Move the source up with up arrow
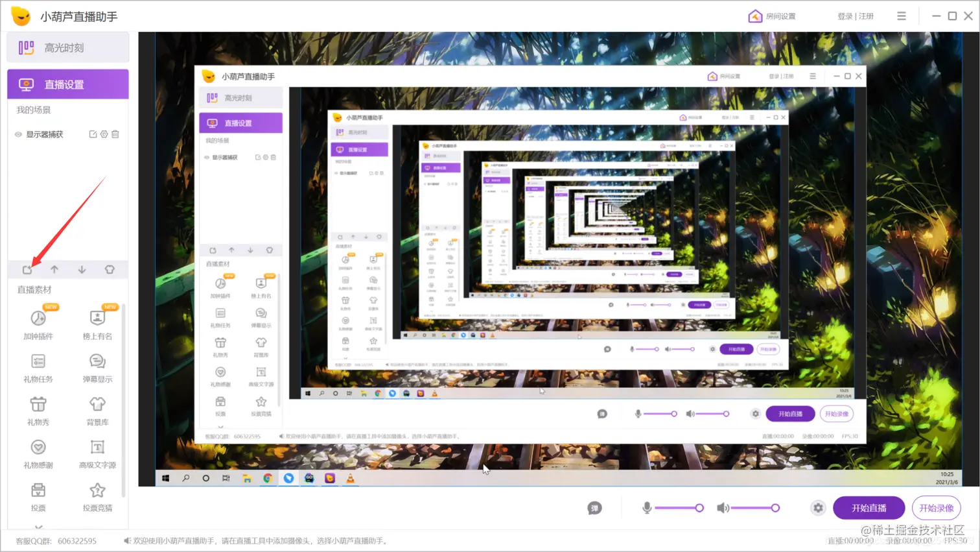The width and height of the screenshot is (980, 552). click(54, 269)
